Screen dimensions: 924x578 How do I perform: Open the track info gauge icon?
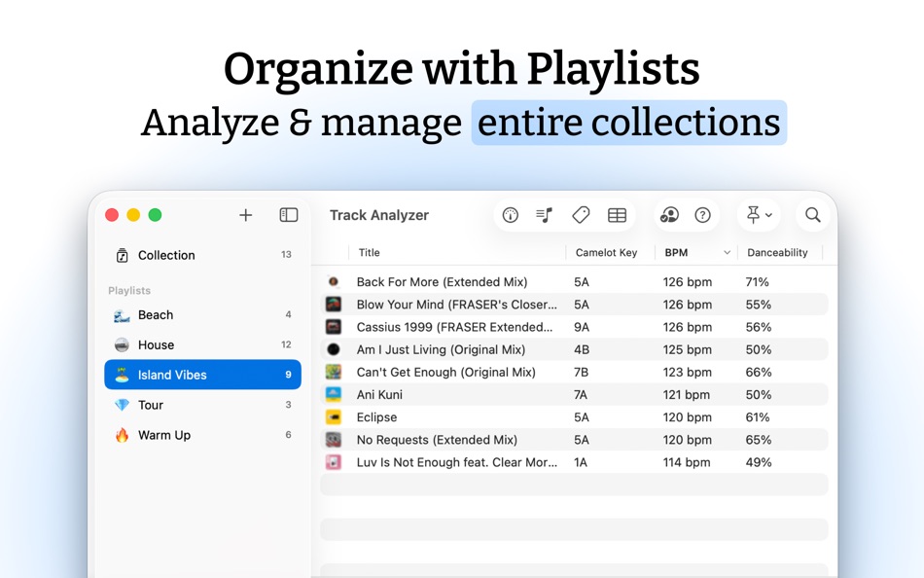point(510,215)
